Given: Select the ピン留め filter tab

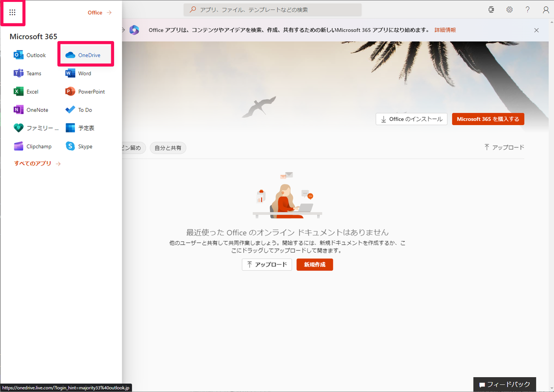Looking at the screenshot, I should coord(134,148).
